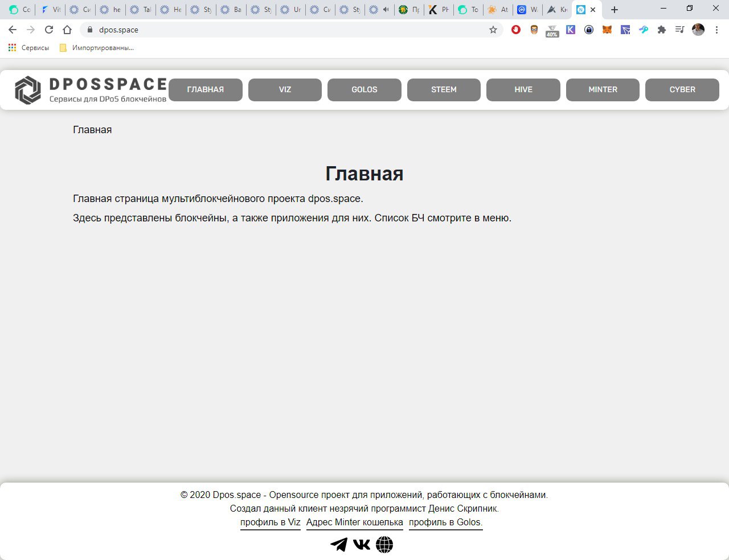Open the globe website icon in footer

384,545
